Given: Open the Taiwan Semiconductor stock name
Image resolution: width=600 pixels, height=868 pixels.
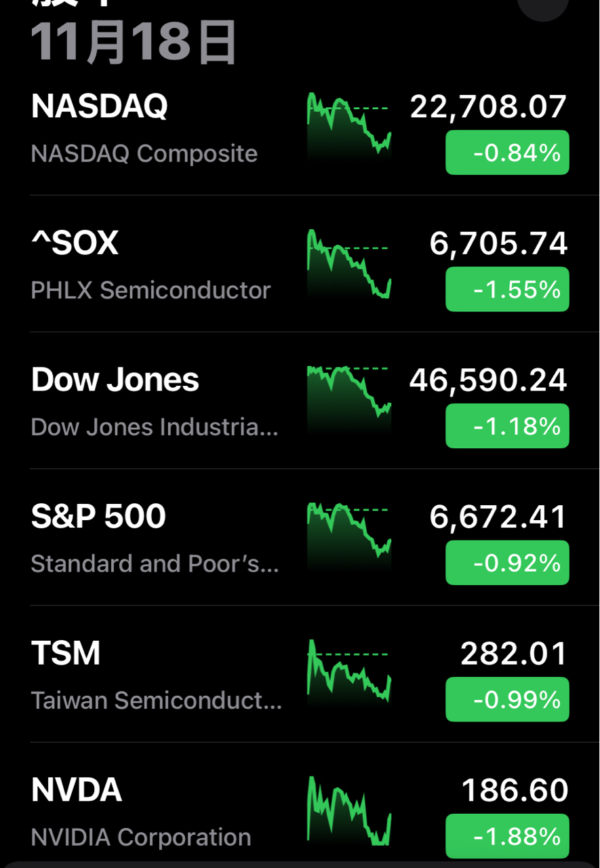Looking at the screenshot, I should coord(156,701).
